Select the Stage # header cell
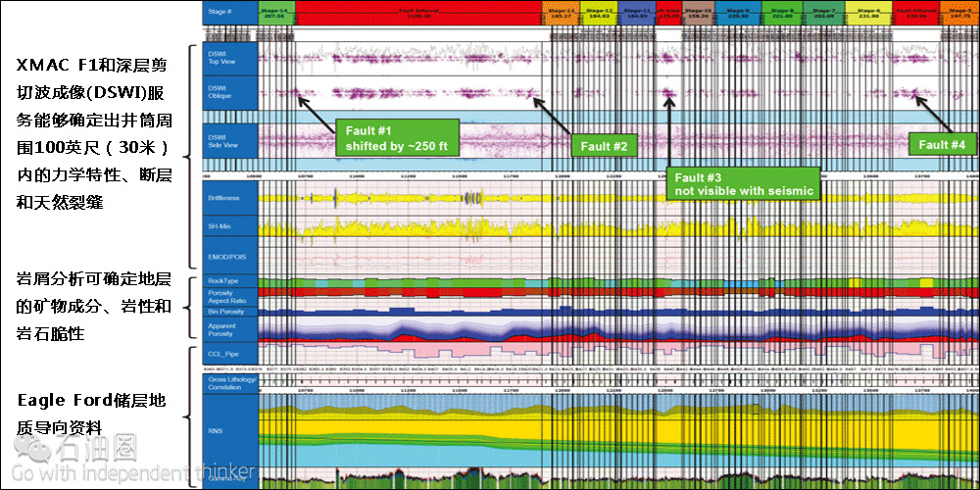The image size is (980, 490). tap(230, 13)
